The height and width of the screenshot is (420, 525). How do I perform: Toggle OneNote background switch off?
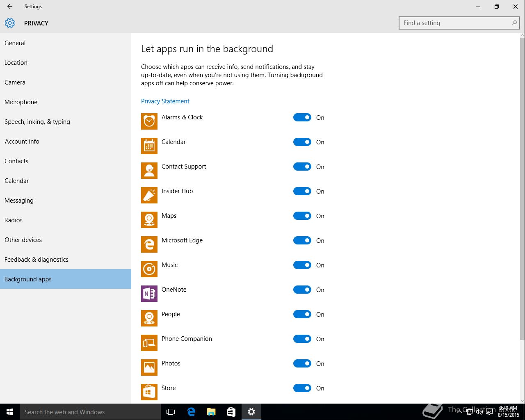pos(302,290)
